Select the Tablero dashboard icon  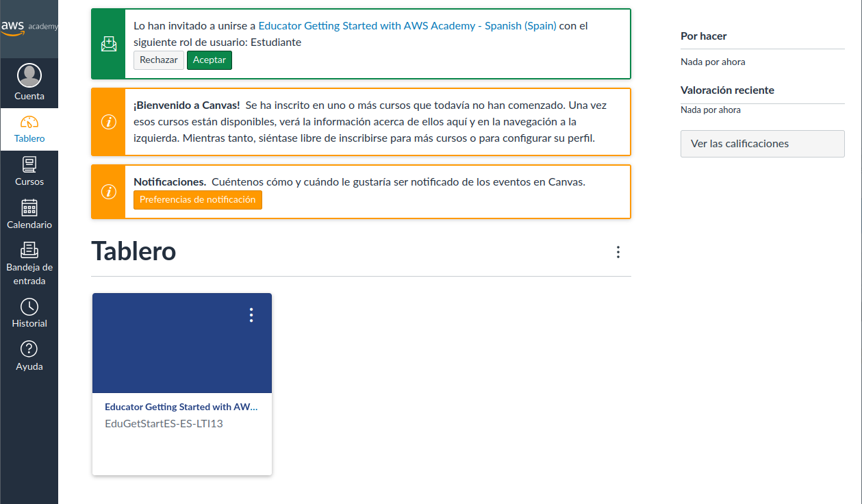29,123
